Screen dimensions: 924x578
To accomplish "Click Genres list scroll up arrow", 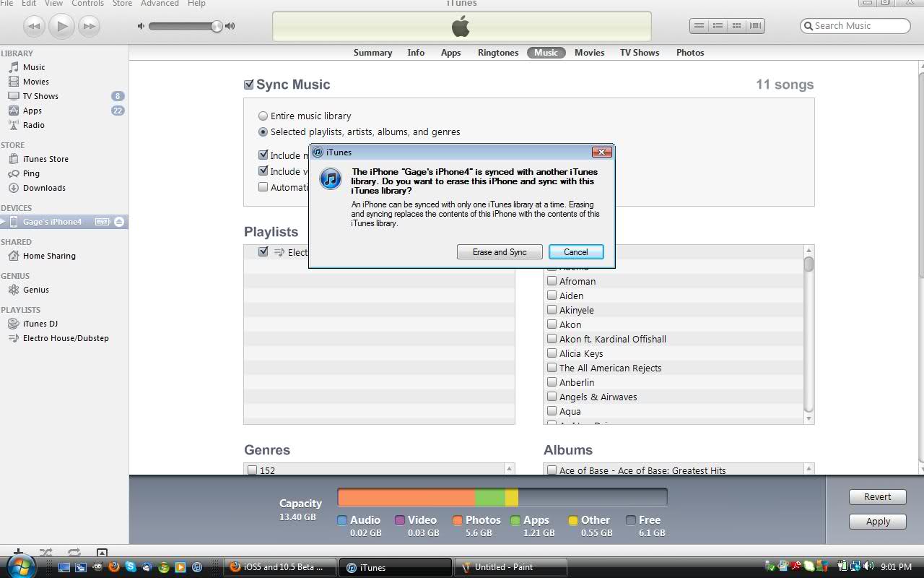I will click(510, 469).
